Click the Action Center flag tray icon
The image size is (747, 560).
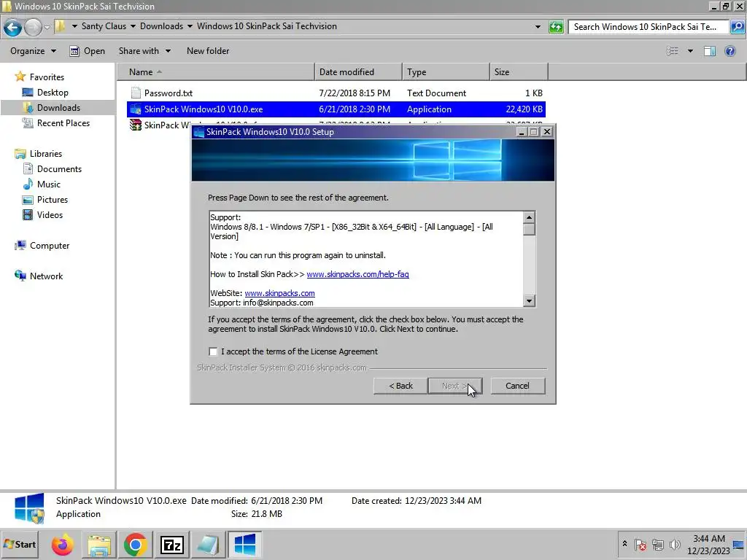[640, 545]
